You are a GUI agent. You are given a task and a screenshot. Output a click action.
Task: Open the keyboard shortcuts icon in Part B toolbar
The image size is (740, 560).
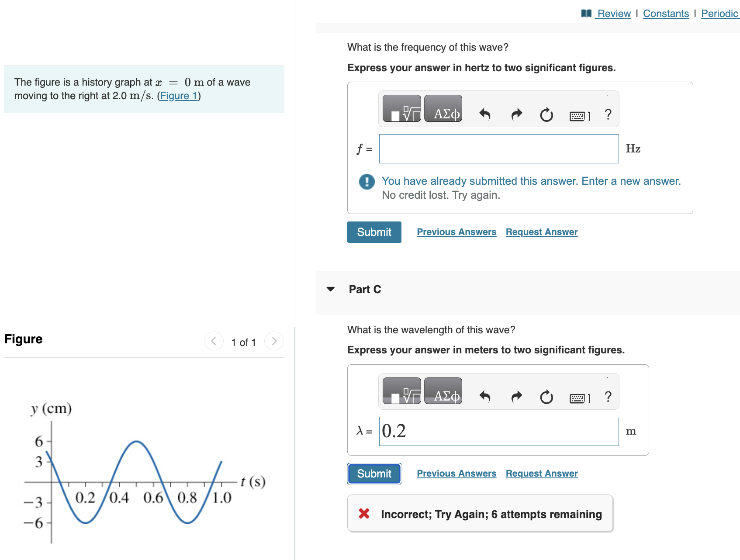click(579, 114)
